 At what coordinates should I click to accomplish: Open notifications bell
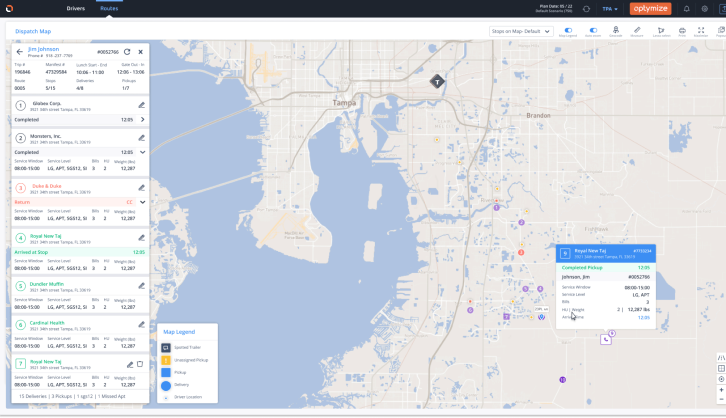point(687,9)
